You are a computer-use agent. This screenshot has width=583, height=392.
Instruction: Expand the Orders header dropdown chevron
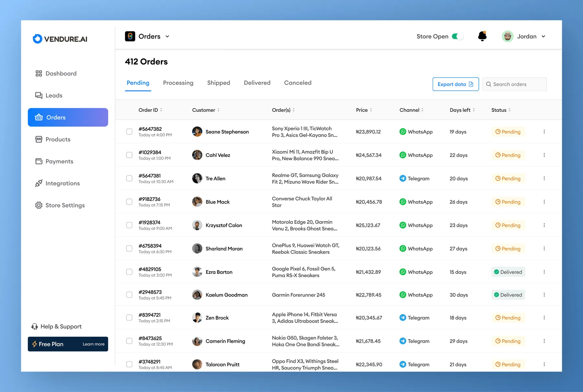click(x=167, y=37)
